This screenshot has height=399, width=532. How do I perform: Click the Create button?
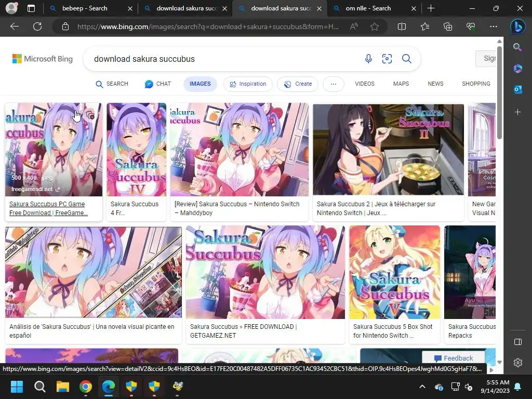click(x=298, y=84)
